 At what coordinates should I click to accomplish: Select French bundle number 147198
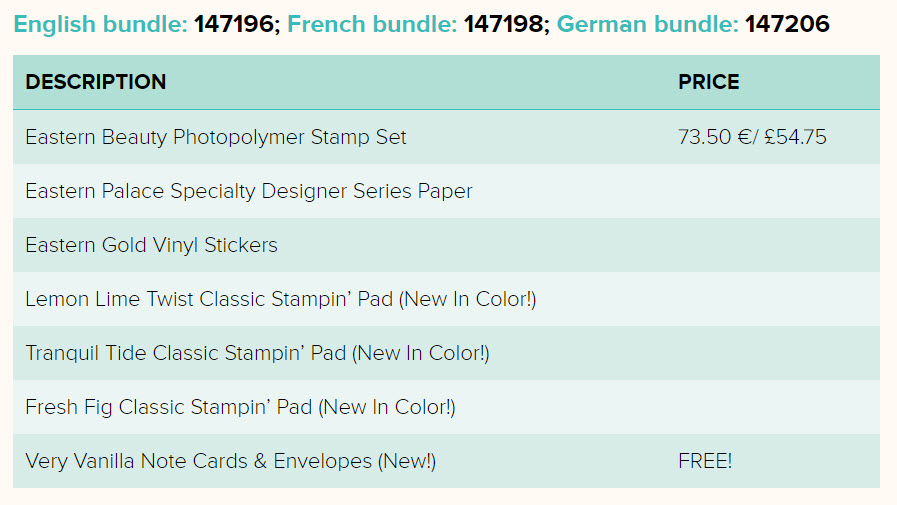505,24
